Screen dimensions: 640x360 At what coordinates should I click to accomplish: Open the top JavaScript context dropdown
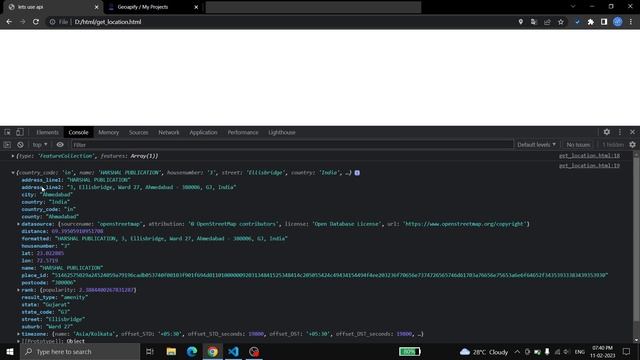[x=40, y=144]
